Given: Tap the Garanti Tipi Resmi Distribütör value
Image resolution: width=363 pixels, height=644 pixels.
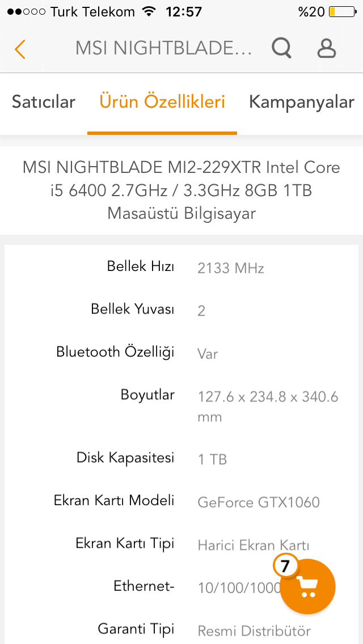Looking at the screenshot, I should [254, 630].
